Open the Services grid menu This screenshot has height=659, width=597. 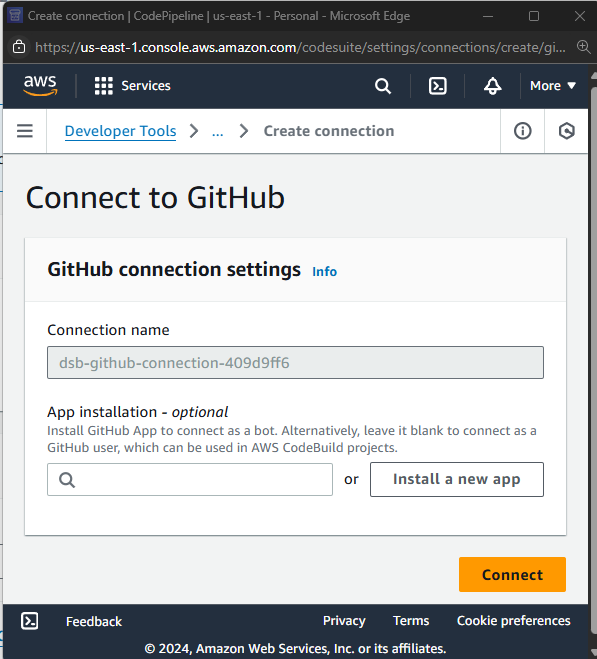(132, 86)
